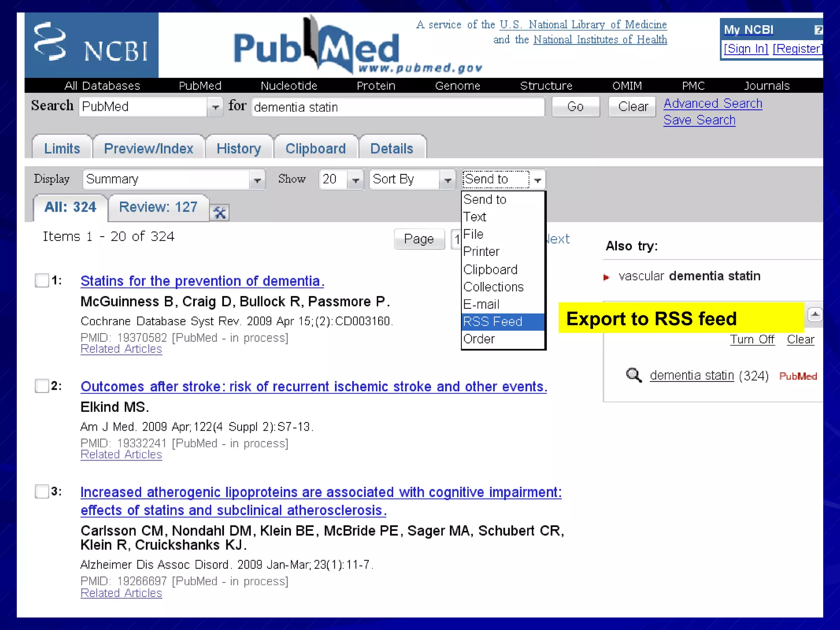Open the Show 20 items dropdown
This screenshot has width=840, height=630.
pos(341,180)
